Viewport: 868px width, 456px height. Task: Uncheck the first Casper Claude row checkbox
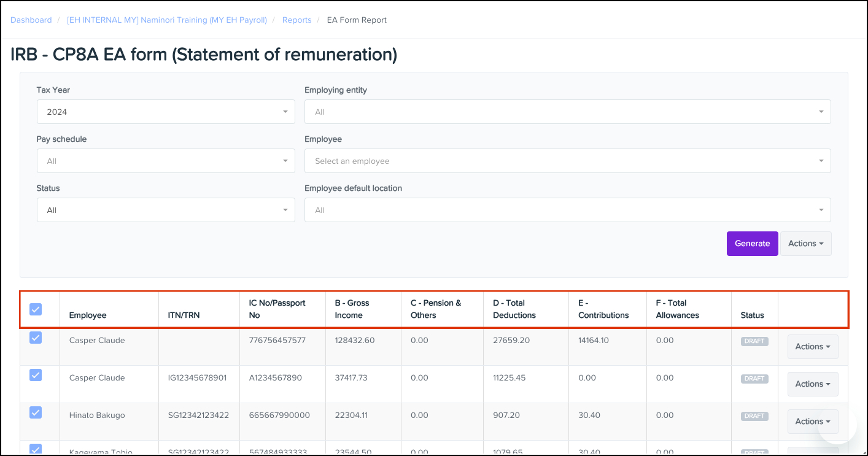[36, 338]
